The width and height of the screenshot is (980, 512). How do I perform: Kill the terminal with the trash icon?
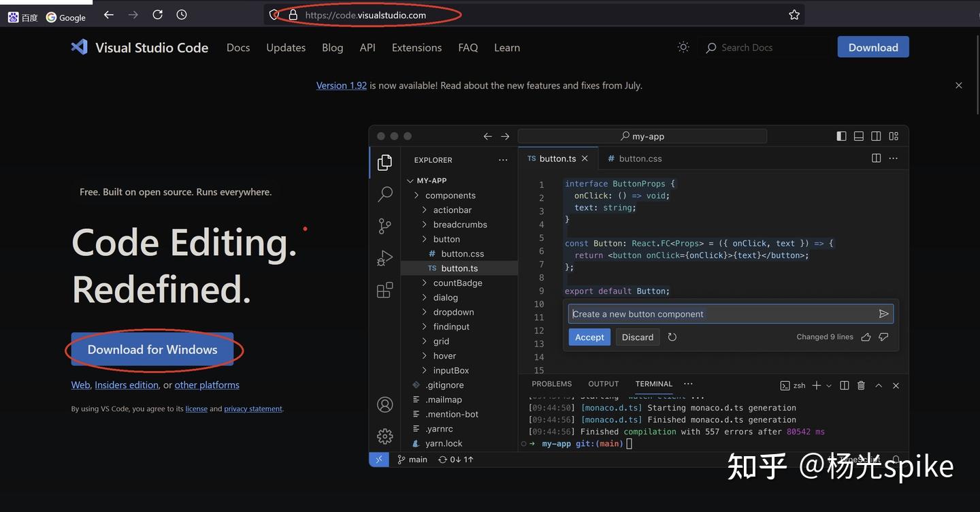pos(860,385)
